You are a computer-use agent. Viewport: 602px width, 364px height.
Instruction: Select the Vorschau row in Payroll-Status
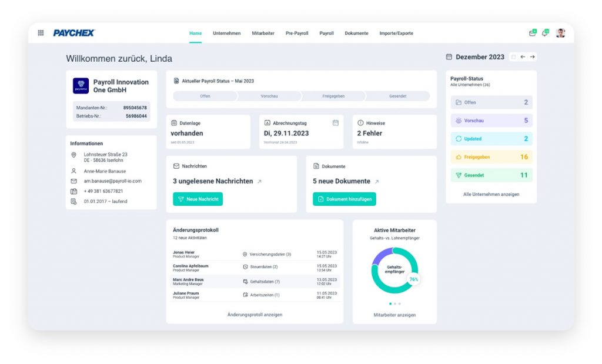click(x=491, y=121)
